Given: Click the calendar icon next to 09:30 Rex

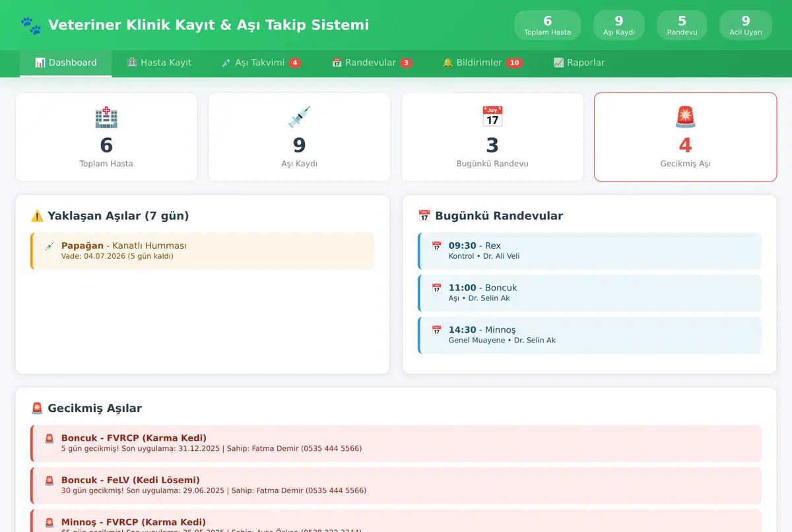Looking at the screenshot, I should click(436, 246).
